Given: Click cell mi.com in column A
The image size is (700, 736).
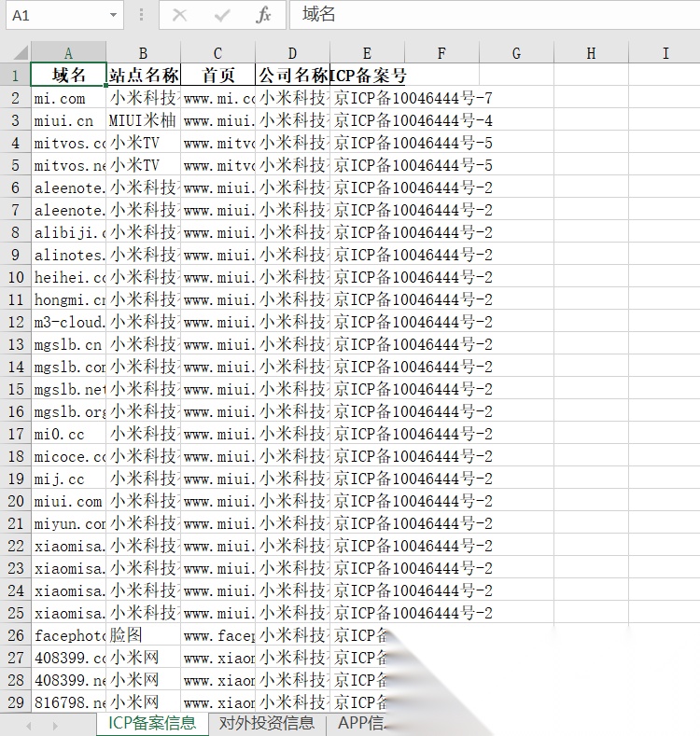Looking at the screenshot, I should tap(68, 98).
